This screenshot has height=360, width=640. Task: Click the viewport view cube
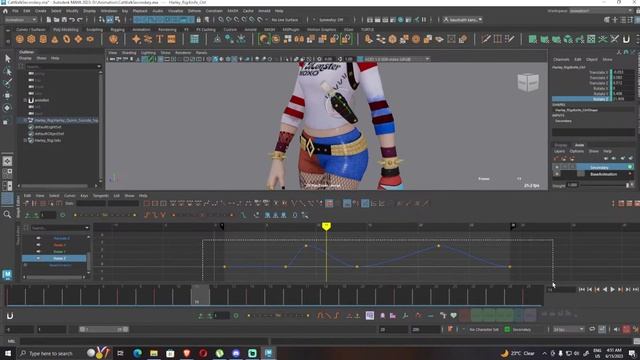[528, 82]
